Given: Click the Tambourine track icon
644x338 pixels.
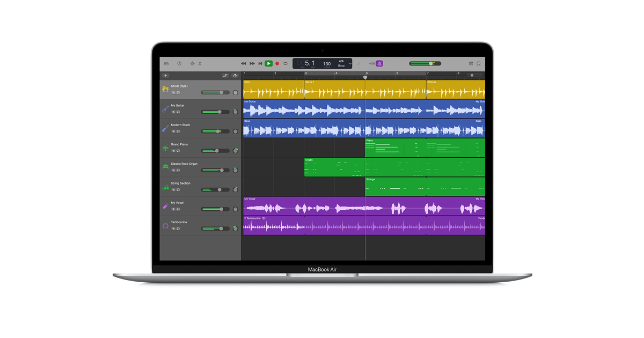Looking at the screenshot, I should 165,226.
